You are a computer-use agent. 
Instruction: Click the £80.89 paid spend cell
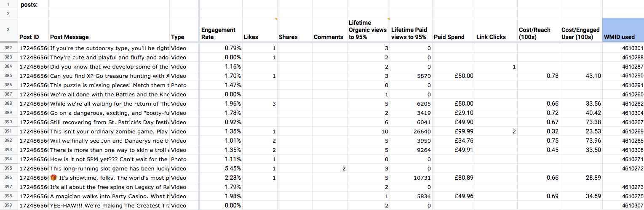tap(454, 178)
